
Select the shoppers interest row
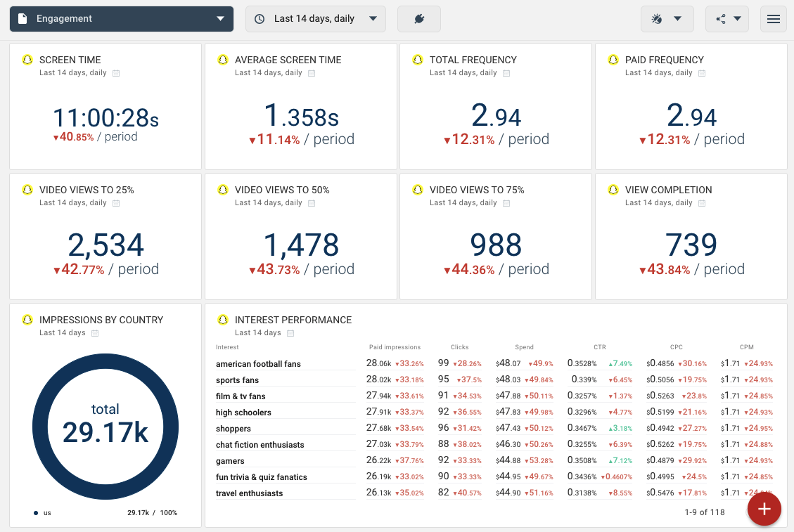tap(495, 428)
